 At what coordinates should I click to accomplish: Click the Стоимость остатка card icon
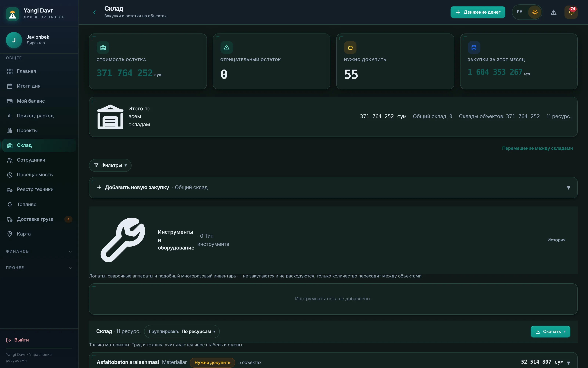click(103, 47)
